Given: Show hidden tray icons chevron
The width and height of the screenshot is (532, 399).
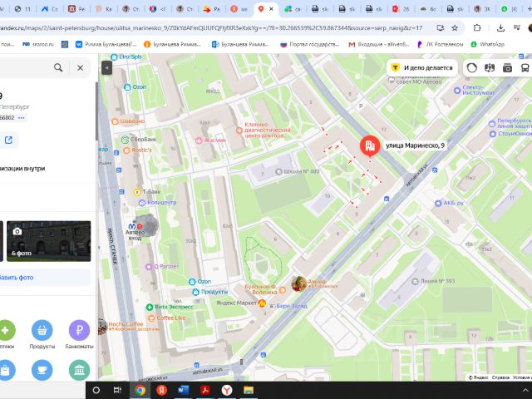Looking at the screenshot, I should 525,390.
